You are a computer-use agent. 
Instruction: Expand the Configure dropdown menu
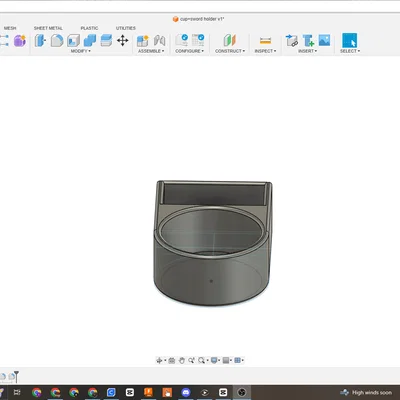pos(189,51)
